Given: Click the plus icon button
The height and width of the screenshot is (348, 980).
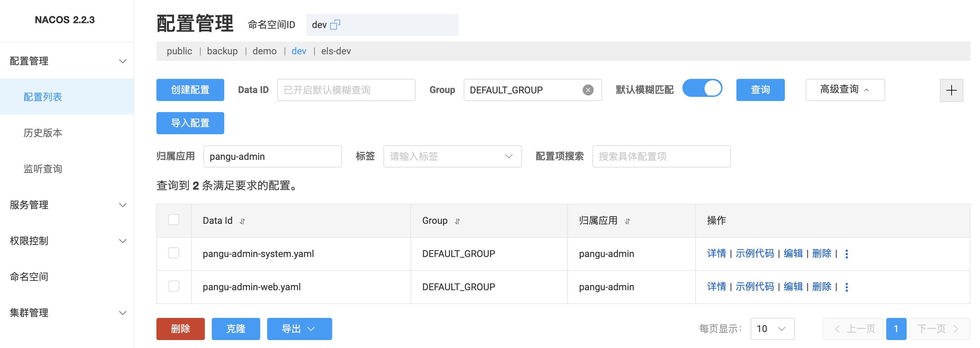Looking at the screenshot, I should [951, 90].
